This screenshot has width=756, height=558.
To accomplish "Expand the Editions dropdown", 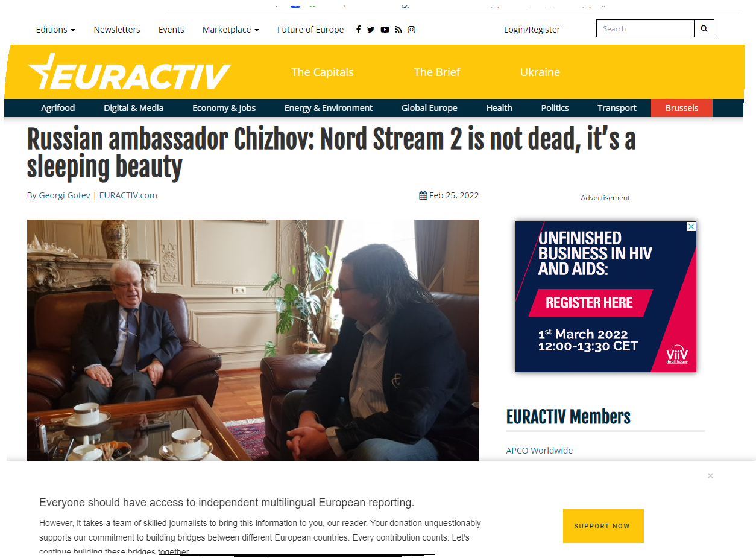I will (55, 30).
